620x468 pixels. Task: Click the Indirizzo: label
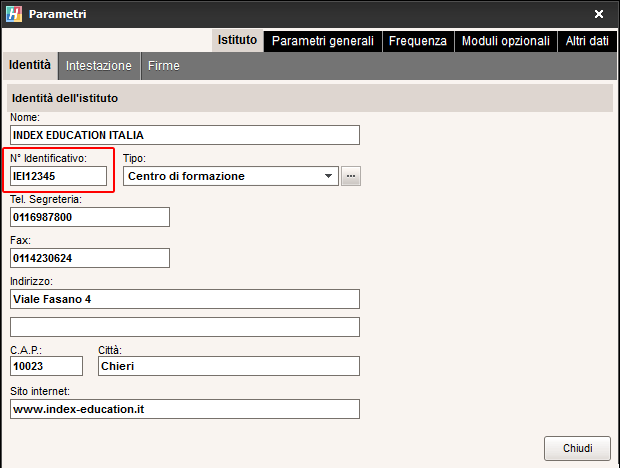[x=31, y=281]
